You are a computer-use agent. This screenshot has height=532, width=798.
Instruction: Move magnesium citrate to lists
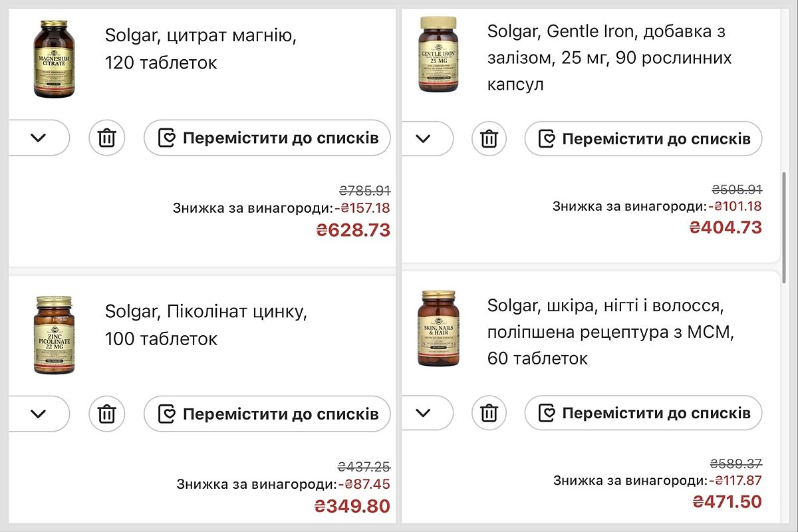(267, 138)
